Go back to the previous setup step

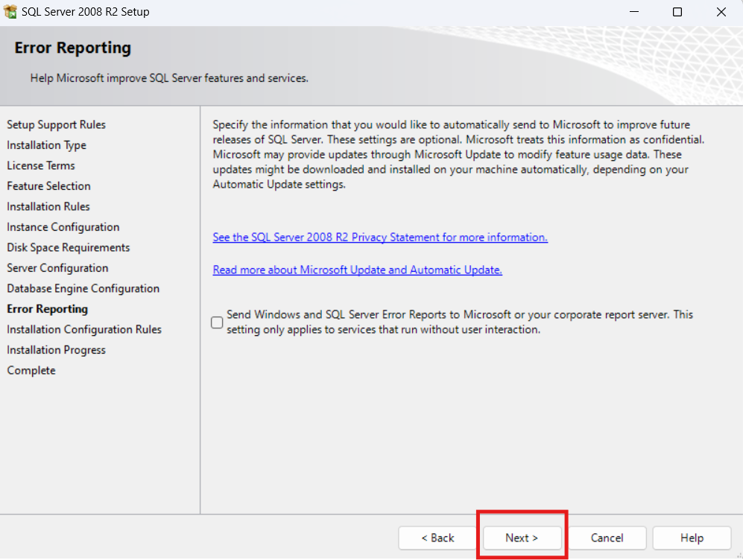tap(437, 538)
